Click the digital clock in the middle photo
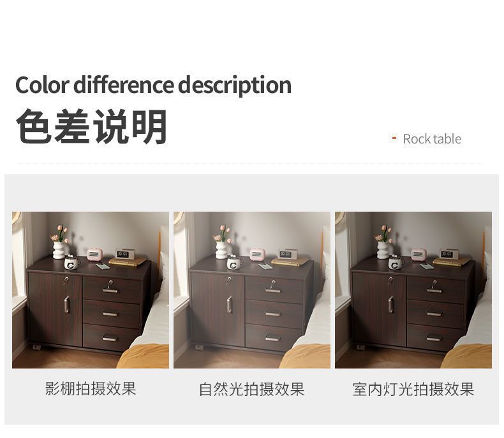 click(285, 254)
